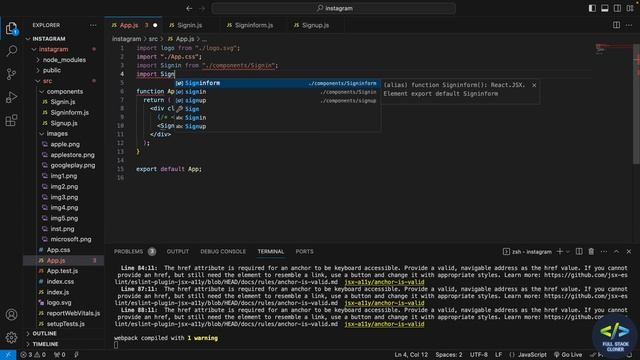The height and width of the screenshot is (360, 640).
Task: Customize layout icon in title bar
Action: coord(630,8)
